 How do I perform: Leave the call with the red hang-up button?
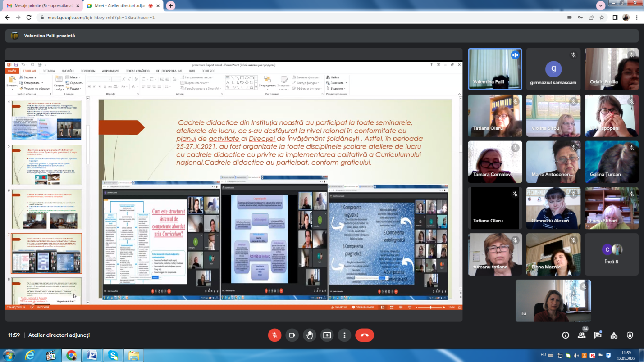tap(364, 335)
